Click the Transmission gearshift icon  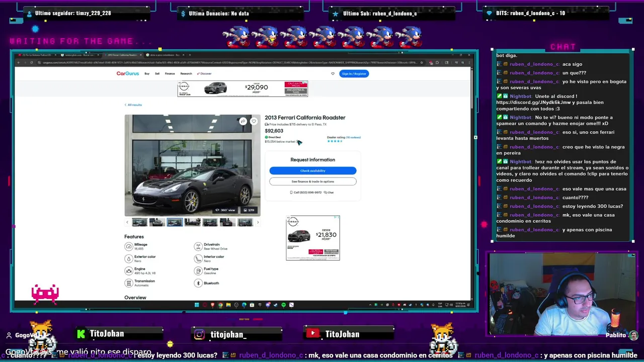point(129,283)
